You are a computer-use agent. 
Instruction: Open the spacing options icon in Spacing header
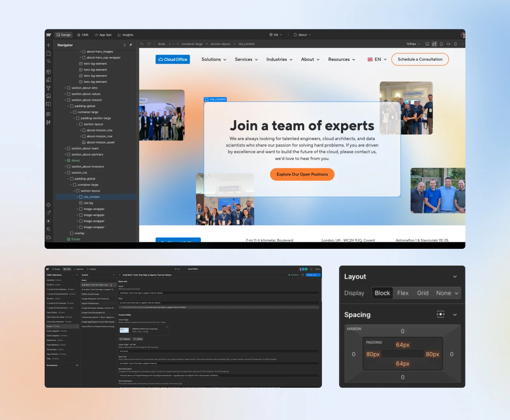tap(441, 315)
